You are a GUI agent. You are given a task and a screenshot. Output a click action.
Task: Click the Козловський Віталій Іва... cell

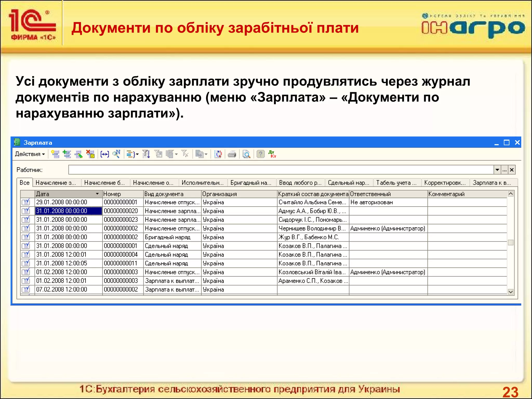[x=313, y=272]
